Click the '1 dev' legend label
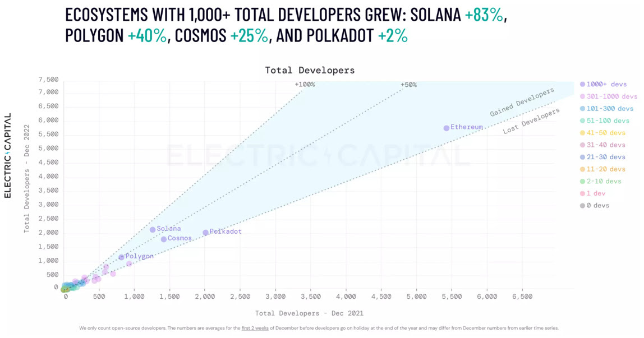The image size is (644, 338). click(596, 193)
